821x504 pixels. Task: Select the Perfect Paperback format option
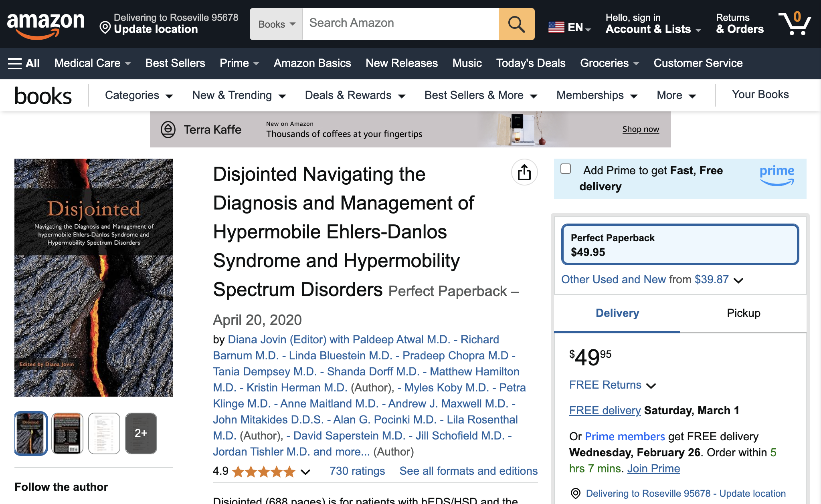680,244
